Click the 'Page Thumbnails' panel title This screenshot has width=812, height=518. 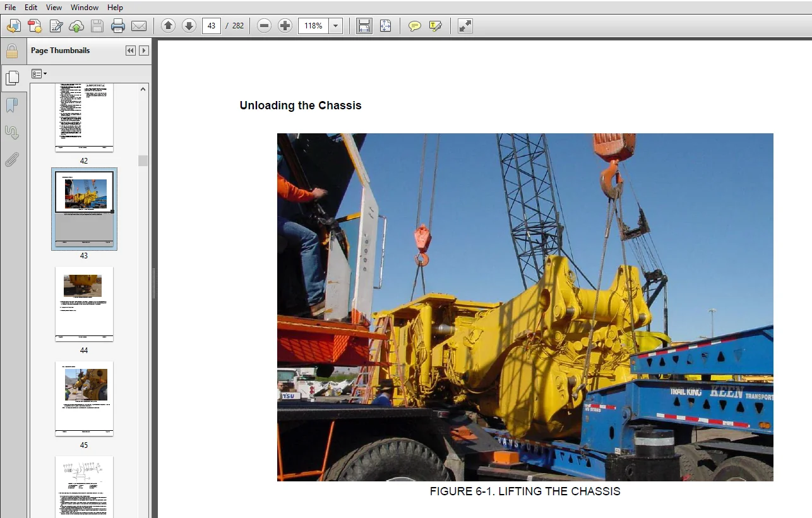click(61, 51)
